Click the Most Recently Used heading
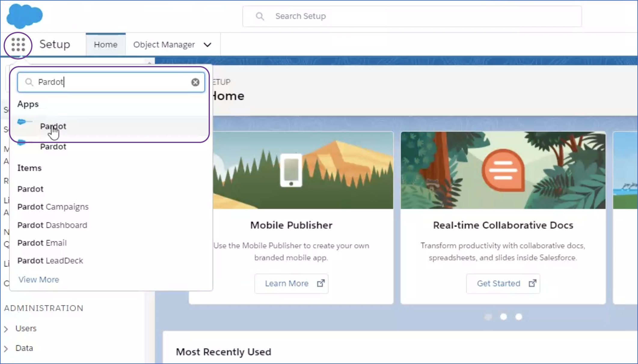Image resolution: width=638 pixels, height=364 pixels. pyautogui.click(x=223, y=352)
